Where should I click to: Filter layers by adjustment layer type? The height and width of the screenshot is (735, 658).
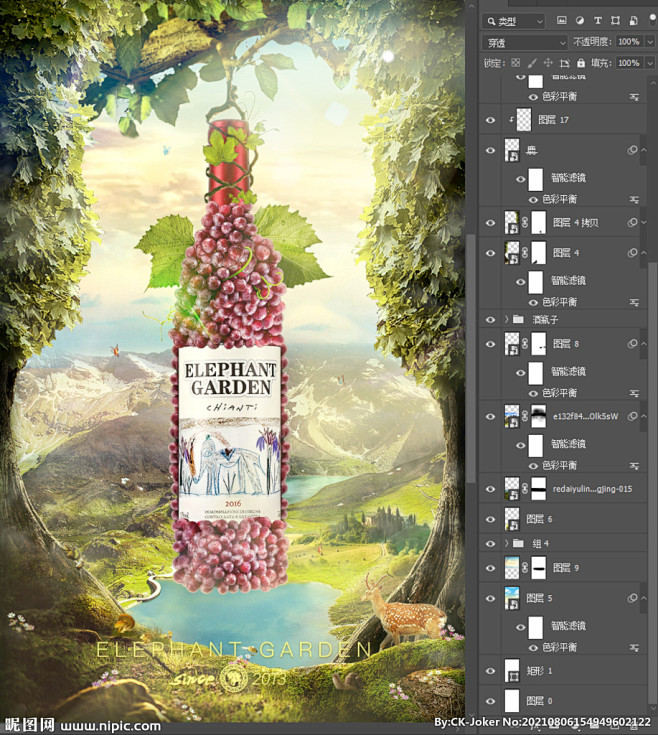pos(580,21)
